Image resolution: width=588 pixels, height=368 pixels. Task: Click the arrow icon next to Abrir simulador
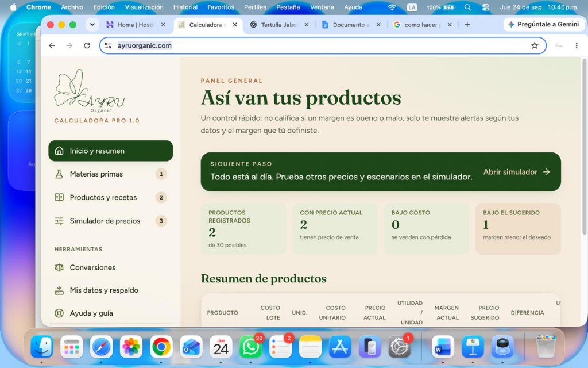click(x=547, y=171)
